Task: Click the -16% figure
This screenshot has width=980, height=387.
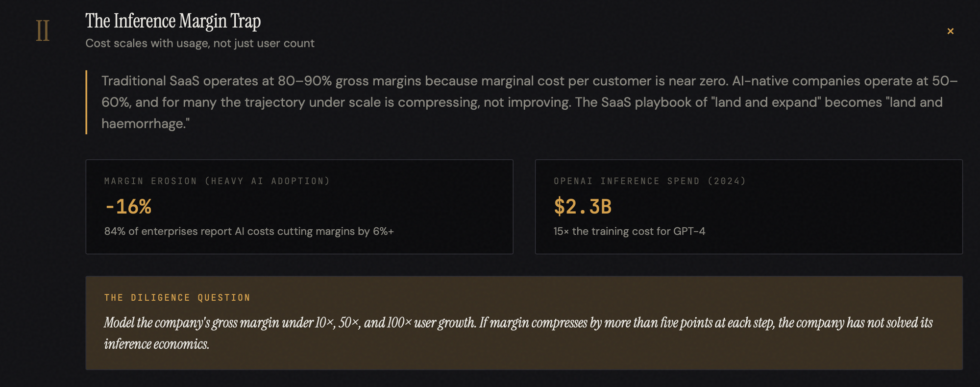Action: pyautogui.click(x=128, y=207)
